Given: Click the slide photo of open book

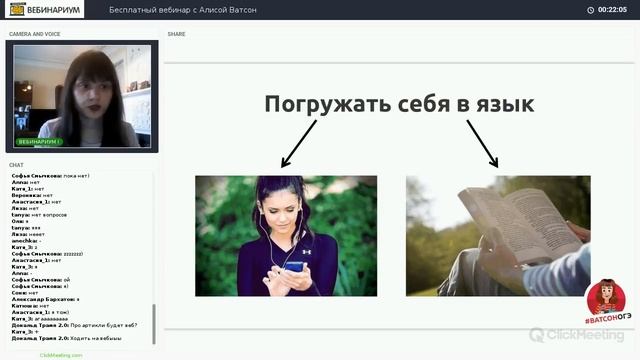Looking at the screenshot, I should [x=498, y=236].
